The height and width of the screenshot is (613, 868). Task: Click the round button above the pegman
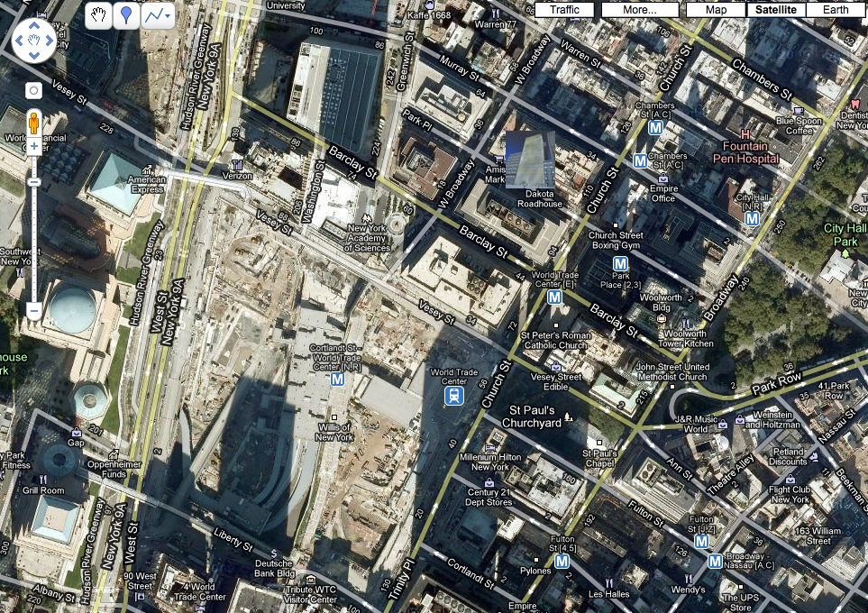click(33, 91)
